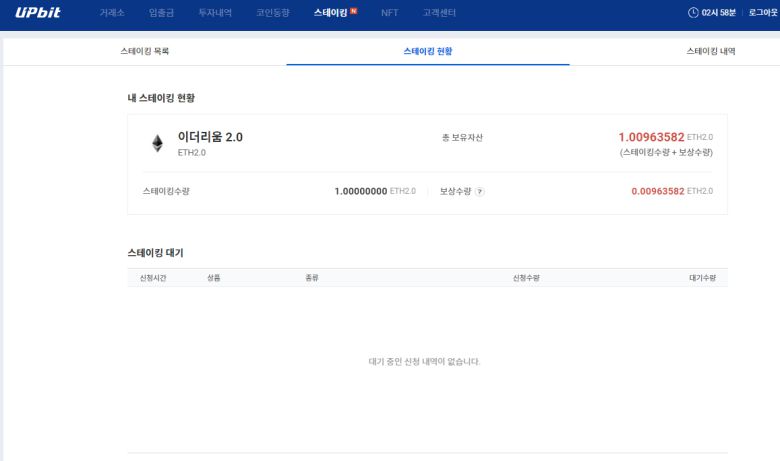Click the 0.00963582 reward quantity value
The width and height of the screenshot is (780, 461).
658,191
